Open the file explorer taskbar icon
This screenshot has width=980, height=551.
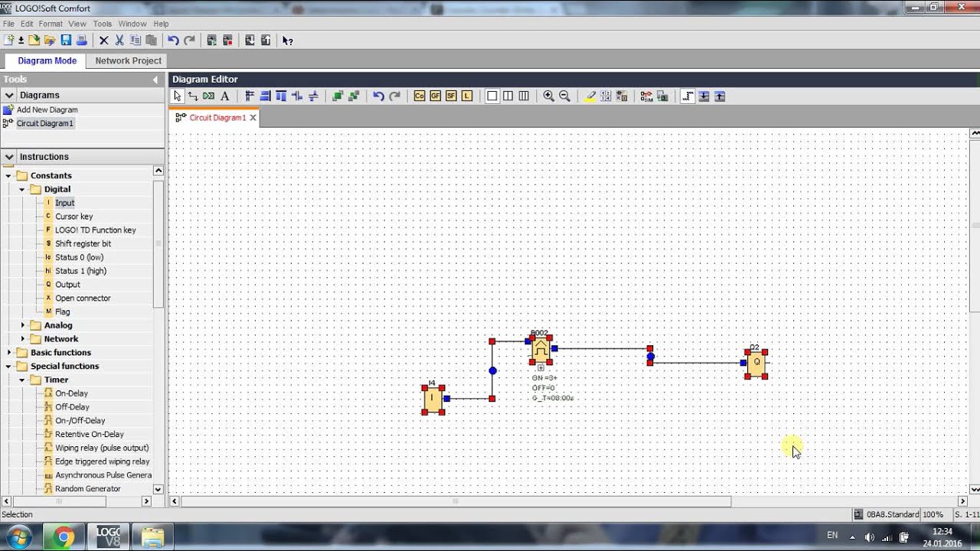(x=152, y=537)
